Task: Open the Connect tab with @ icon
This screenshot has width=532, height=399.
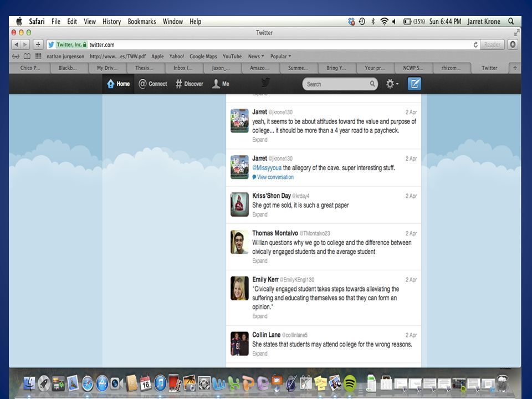Action: pyautogui.click(x=153, y=84)
